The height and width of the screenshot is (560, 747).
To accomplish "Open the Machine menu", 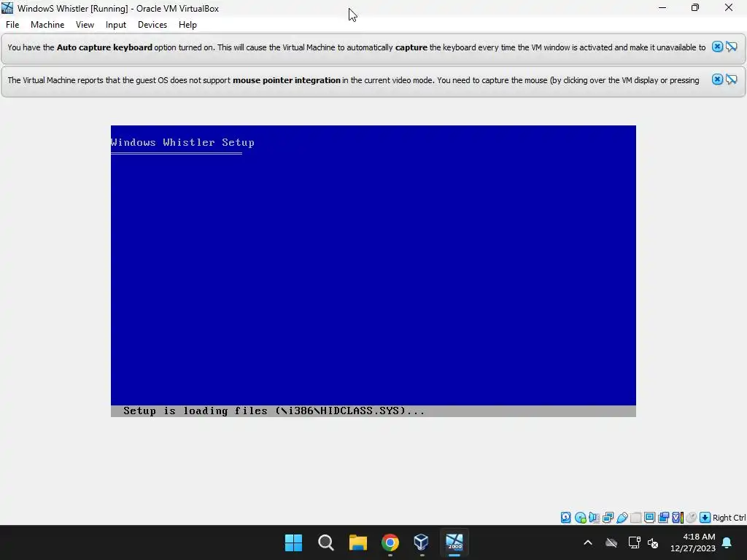I will click(47, 25).
